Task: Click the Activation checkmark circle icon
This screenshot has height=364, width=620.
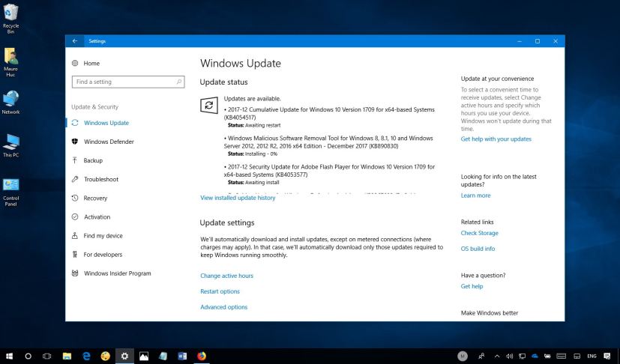Action: pos(75,216)
